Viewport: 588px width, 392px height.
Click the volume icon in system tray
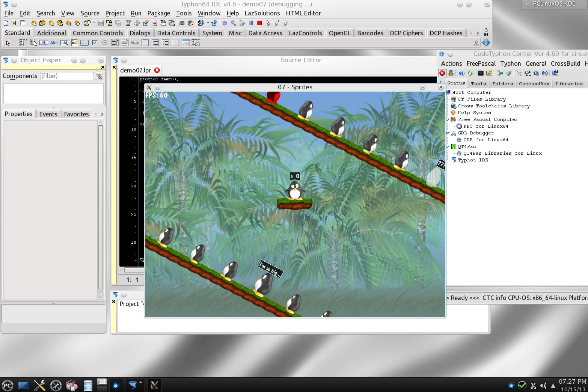tap(543, 386)
